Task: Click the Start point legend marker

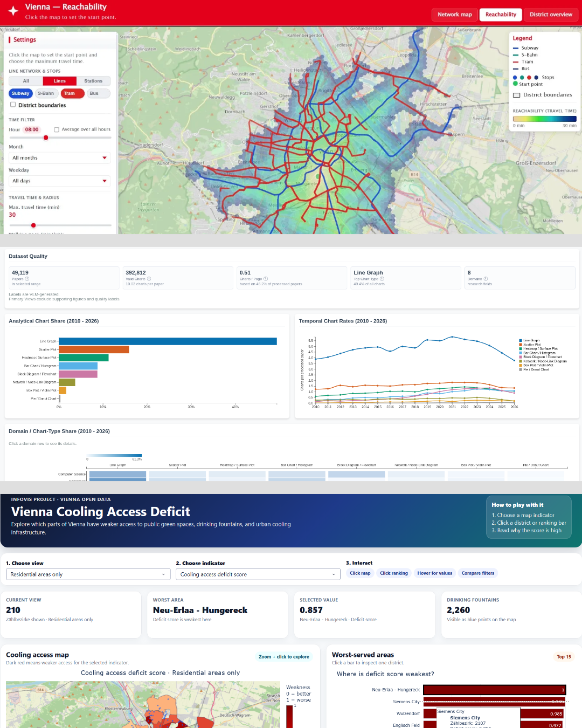Action: tap(515, 84)
